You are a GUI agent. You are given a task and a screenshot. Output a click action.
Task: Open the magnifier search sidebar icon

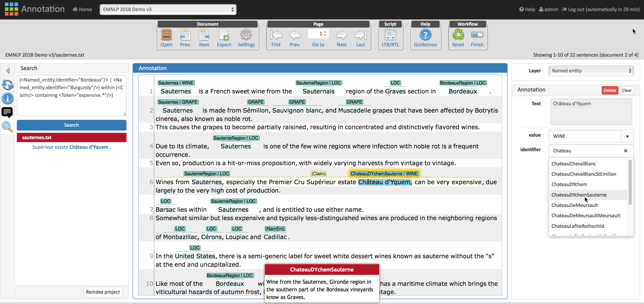point(7,127)
